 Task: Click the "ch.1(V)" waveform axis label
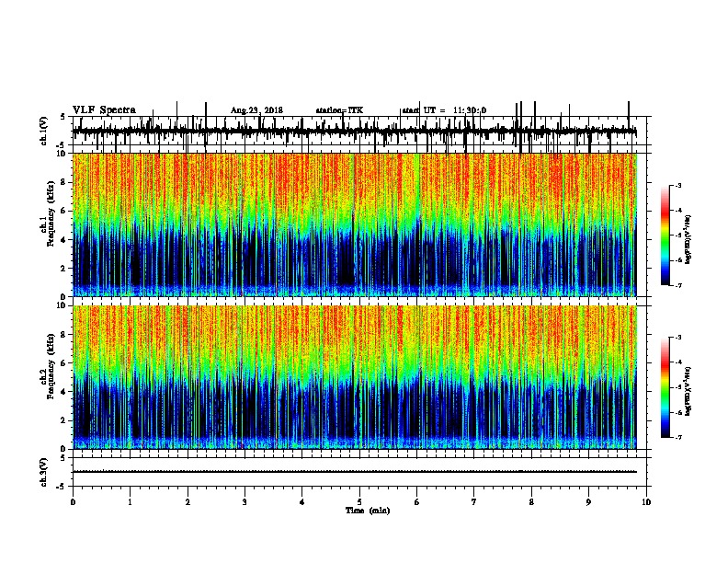pyautogui.click(x=43, y=131)
